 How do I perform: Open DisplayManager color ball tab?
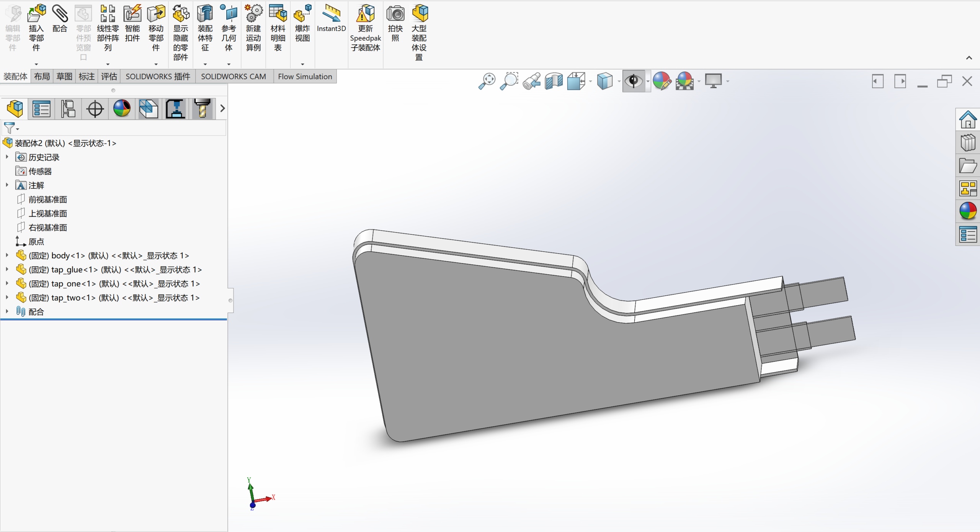(122, 109)
